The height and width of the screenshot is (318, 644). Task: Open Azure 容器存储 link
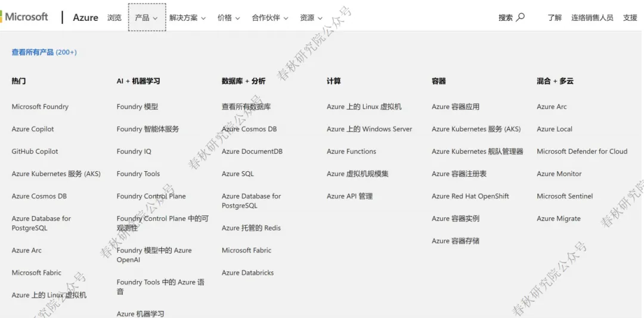click(456, 241)
